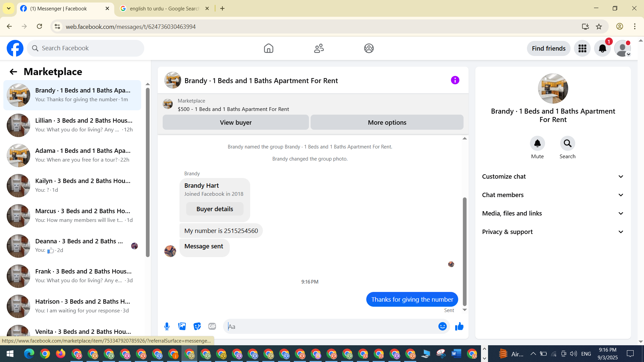Click the install app icon in address bar
Screen dimensions: 644x362
point(585,26)
